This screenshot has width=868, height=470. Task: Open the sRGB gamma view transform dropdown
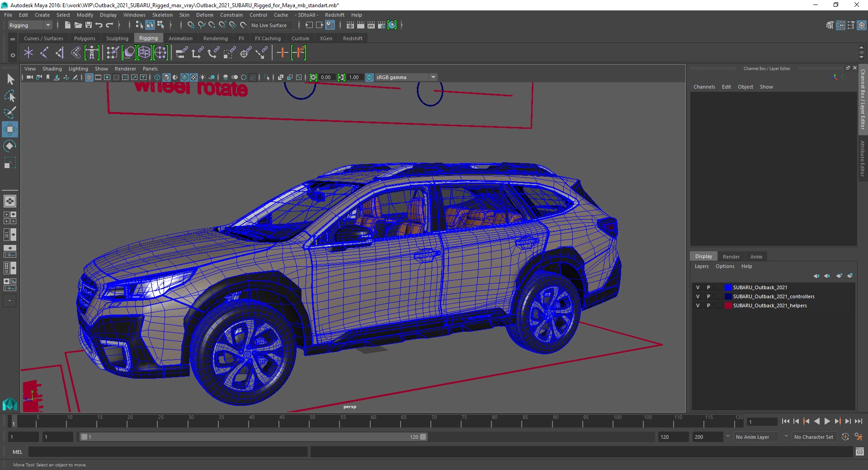(406, 77)
